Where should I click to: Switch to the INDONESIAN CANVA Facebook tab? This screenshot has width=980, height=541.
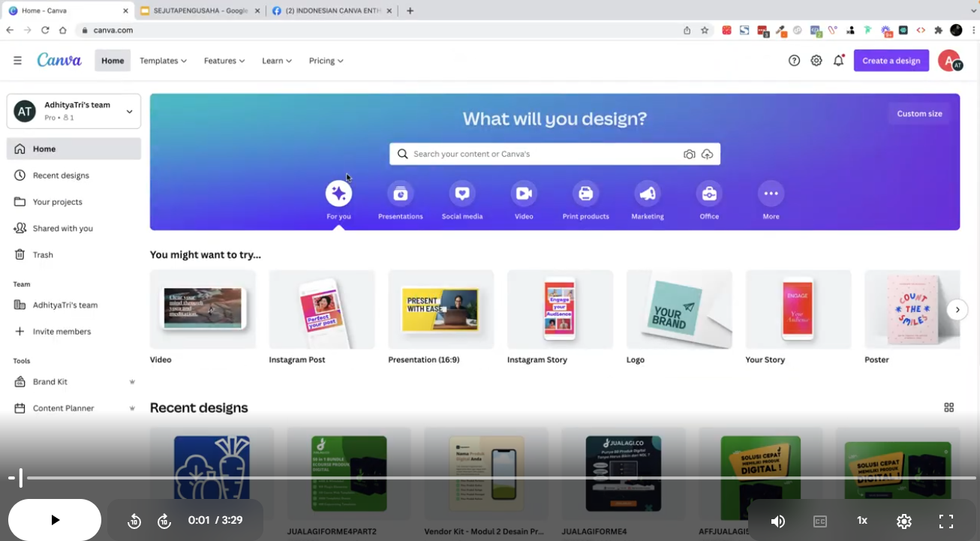click(333, 11)
